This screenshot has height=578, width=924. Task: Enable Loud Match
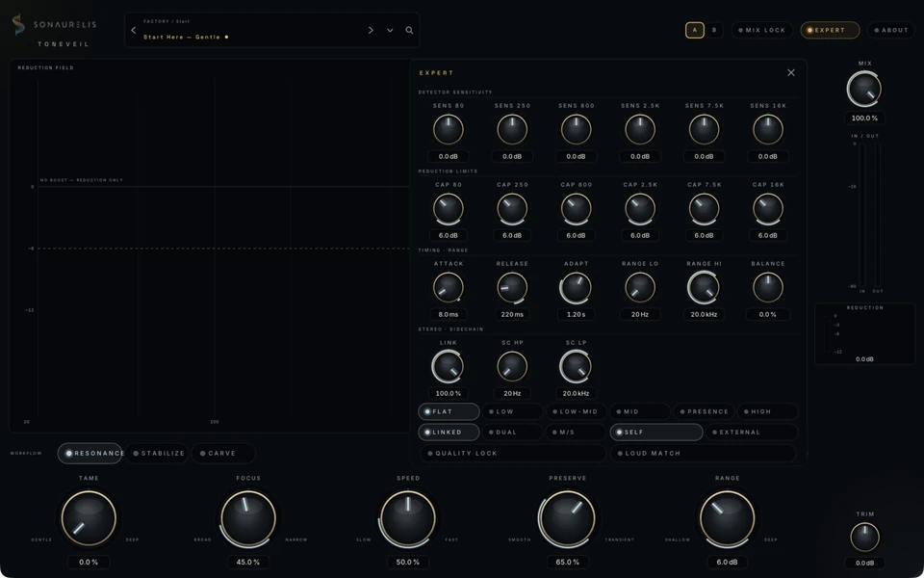click(703, 454)
